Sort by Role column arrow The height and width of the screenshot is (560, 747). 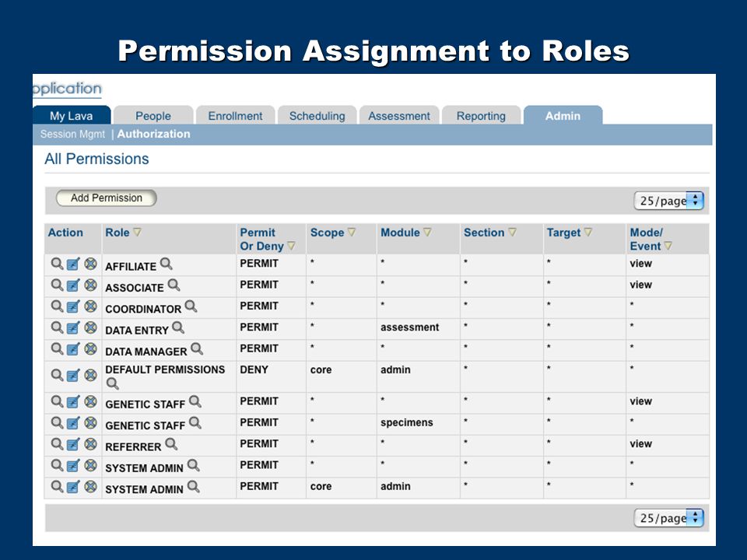click(x=137, y=233)
